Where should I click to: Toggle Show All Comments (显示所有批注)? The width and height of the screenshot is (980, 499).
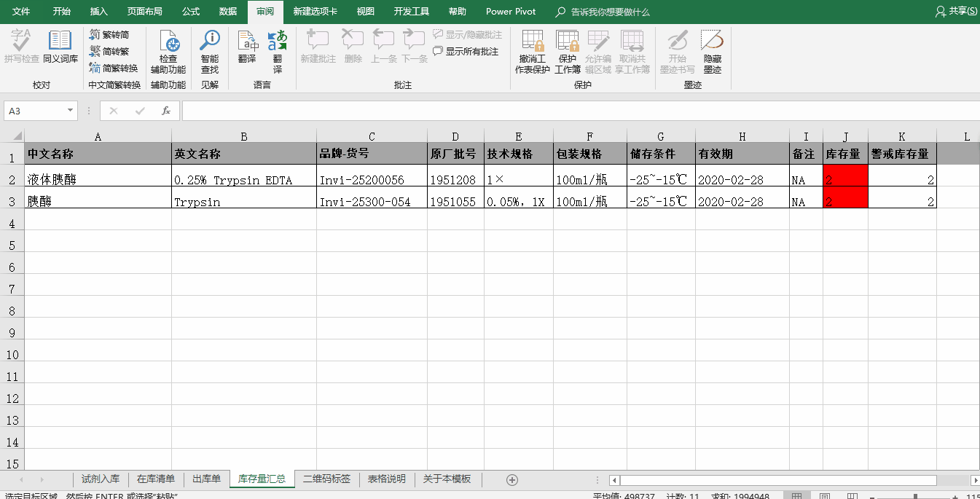tap(466, 52)
